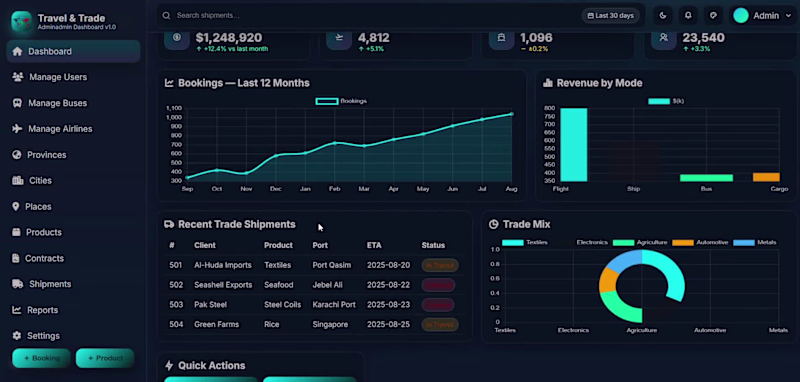The image size is (800, 382).
Task: Click the + Product button
Action: tap(105, 358)
